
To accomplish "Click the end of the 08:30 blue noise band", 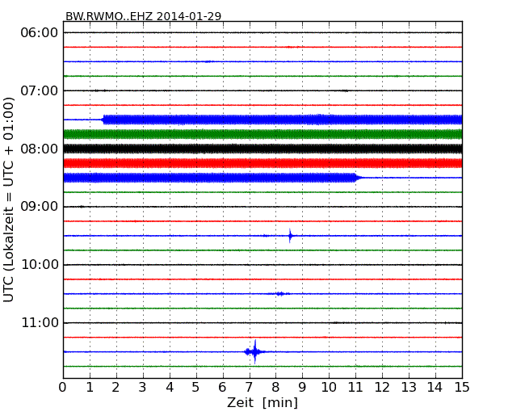I will tap(358, 178).
